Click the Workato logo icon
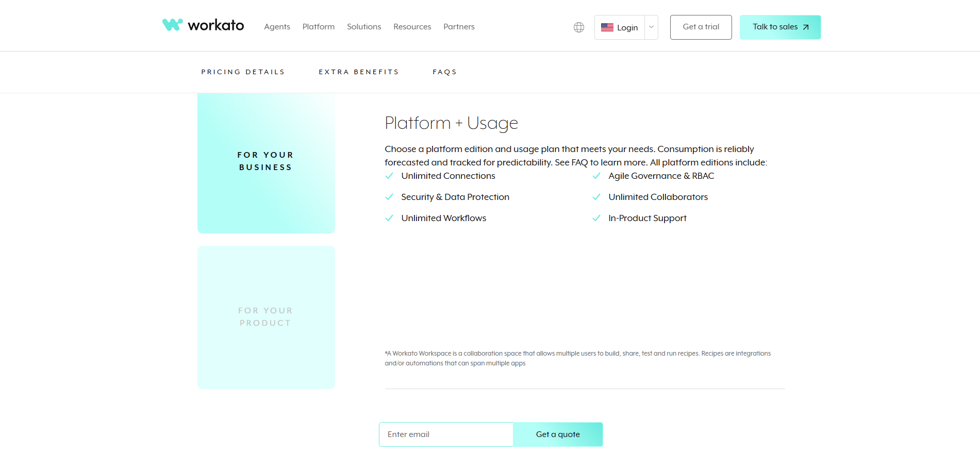 click(x=173, y=25)
